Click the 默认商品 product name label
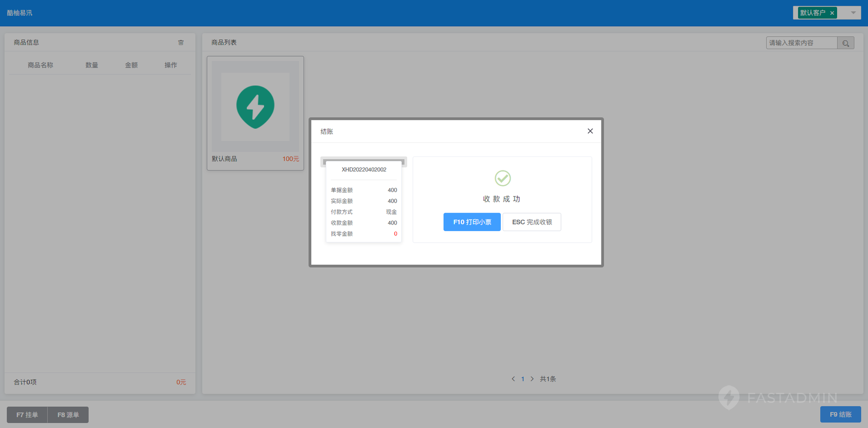This screenshot has height=428, width=868. pyautogui.click(x=224, y=159)
